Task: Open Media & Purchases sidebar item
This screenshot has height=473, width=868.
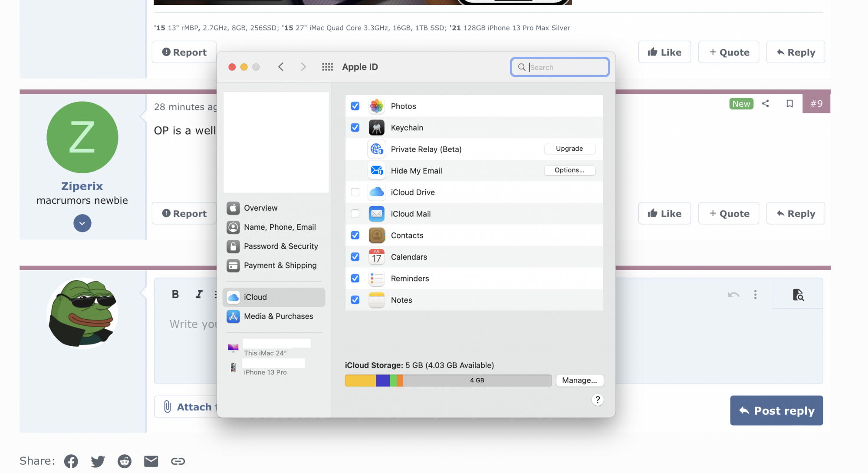Action: [278, 316]
